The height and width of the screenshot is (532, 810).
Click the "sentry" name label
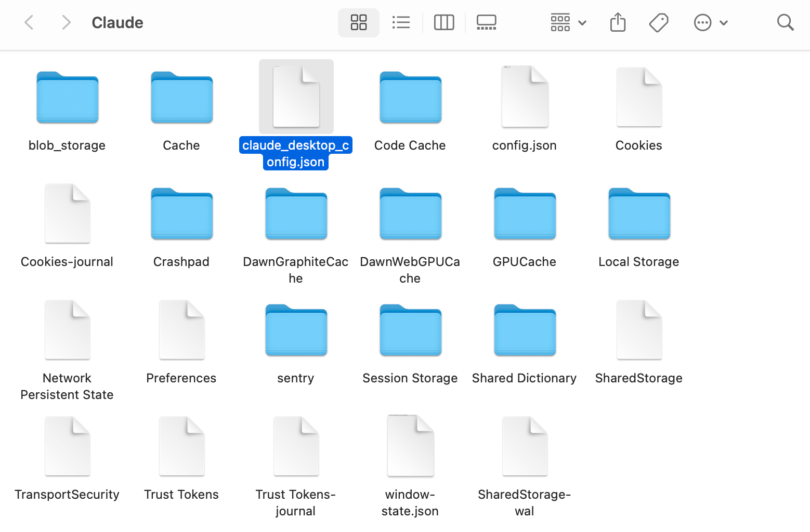point(296,378)
